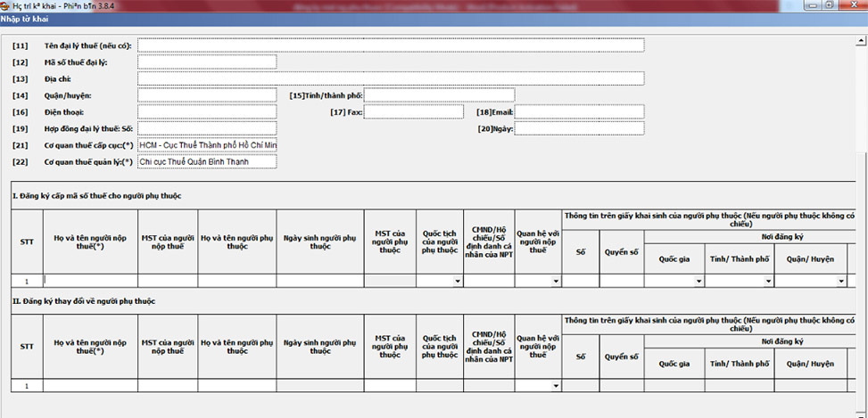Select Họ và tên người phụ thuộc cell in section I
This screenshot has height=418, width=868.
[x=237, y=281]
